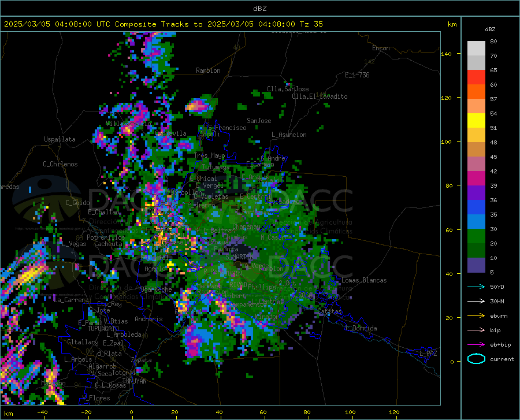Click the L_PAZ label
520x420 pixels.
[428, 354]
